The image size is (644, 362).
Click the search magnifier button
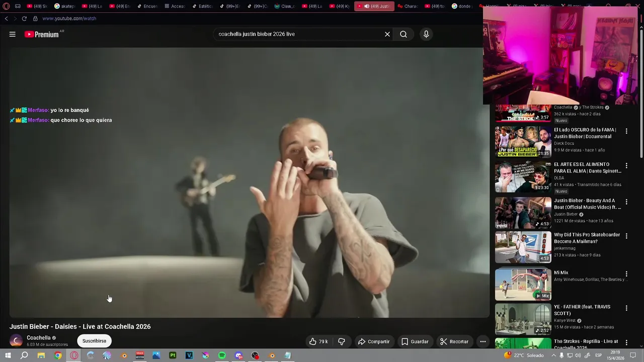tap(404, 34)
